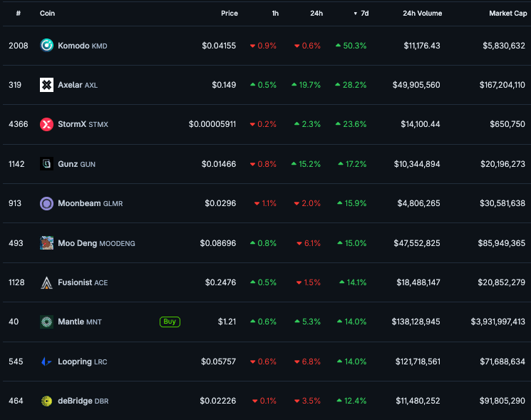The width and height of the screenshot is (531, 420).
Task: Sort by Price column header
Action: click(230, 14)
